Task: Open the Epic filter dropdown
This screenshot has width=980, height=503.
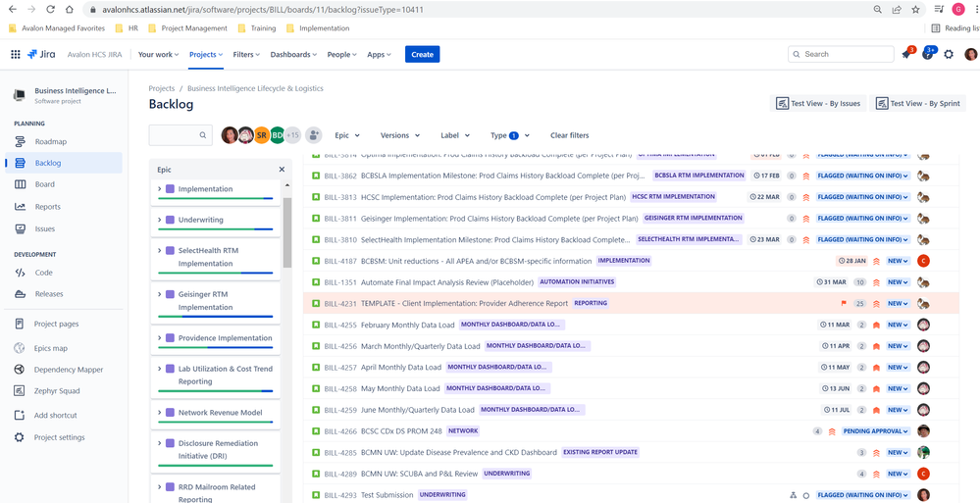Action: point(347,135)
